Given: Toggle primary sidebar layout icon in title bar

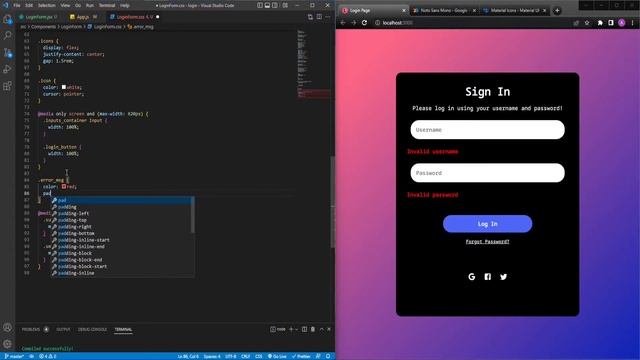Looking at the screenshot, I should click(x=260, y=5).
